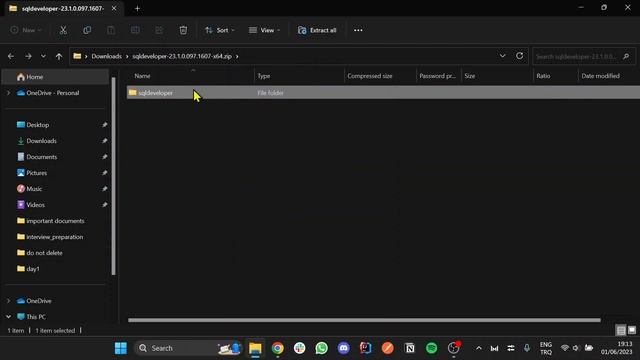Sort by the Ratio column header

click(x=543, y=76)
